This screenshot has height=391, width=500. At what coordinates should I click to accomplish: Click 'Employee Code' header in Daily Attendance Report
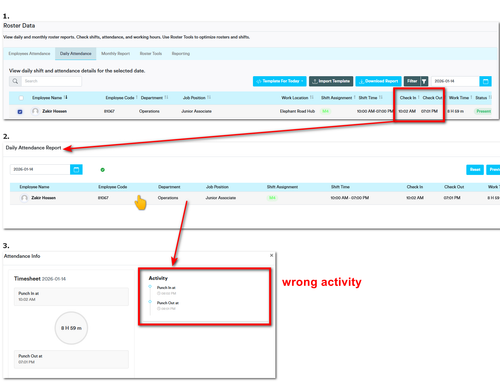[x=113, y=187]
